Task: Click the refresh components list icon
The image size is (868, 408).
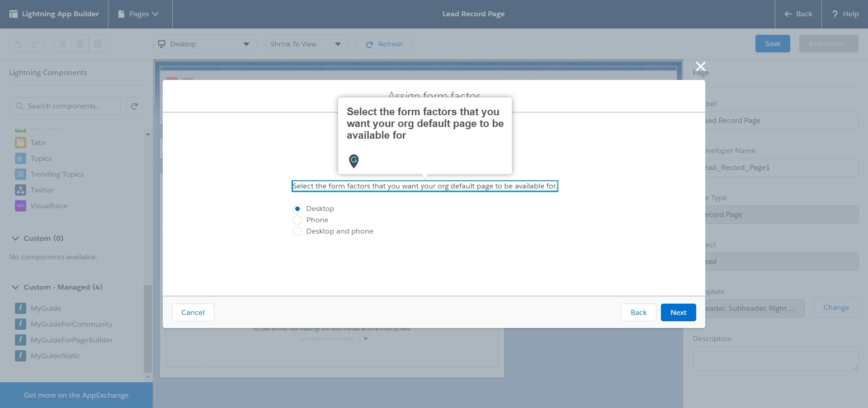Action: (134, 106)
